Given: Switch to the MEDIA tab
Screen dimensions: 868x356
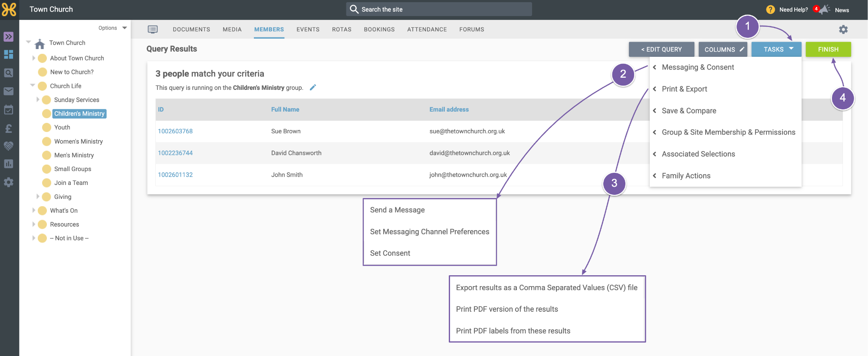Looking at the screenshot, I should click(x=232, y=30).
